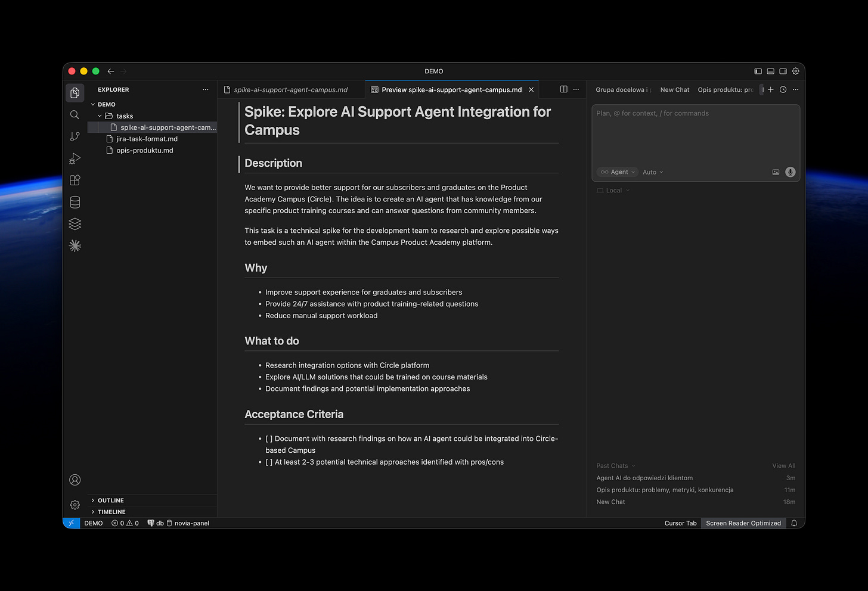
Task: Switch to spike-ai-support-agent-campus.md editor tab
Action: click(290, 89)
